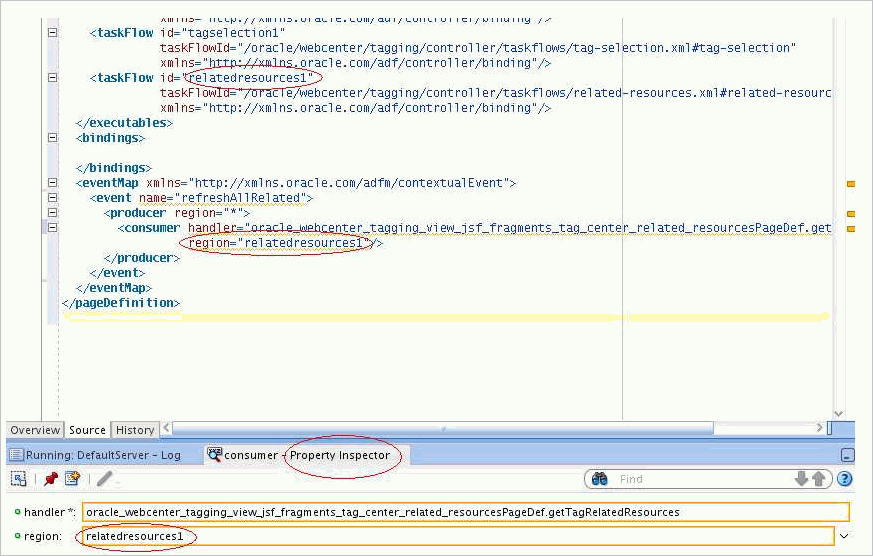Click the horizontal scrollbar left arrow

(x=166, y=427)
